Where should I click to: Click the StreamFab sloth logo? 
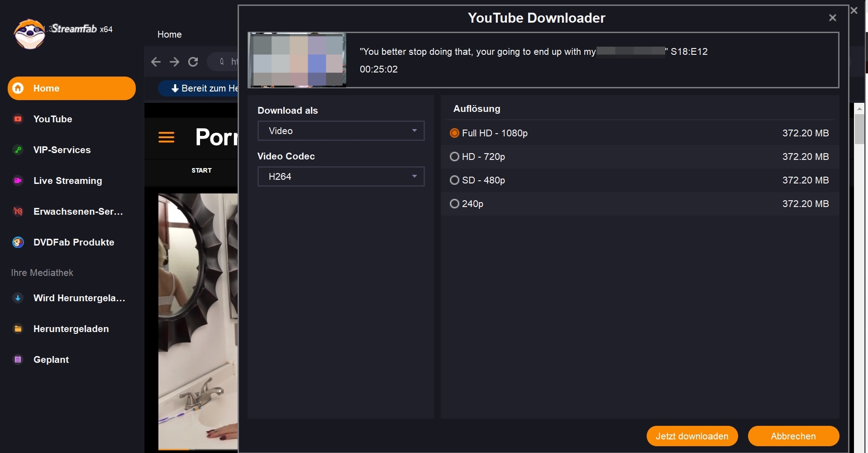[29, 34]
